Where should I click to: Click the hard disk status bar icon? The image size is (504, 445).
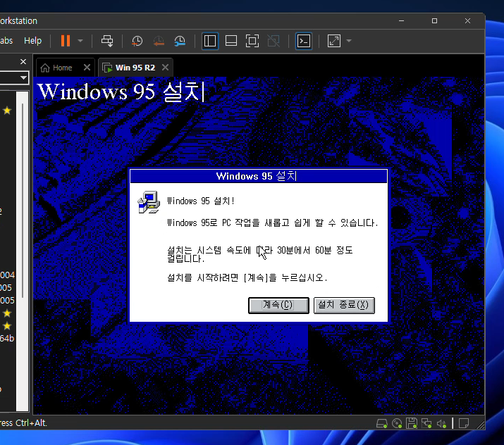click(381, 423)
